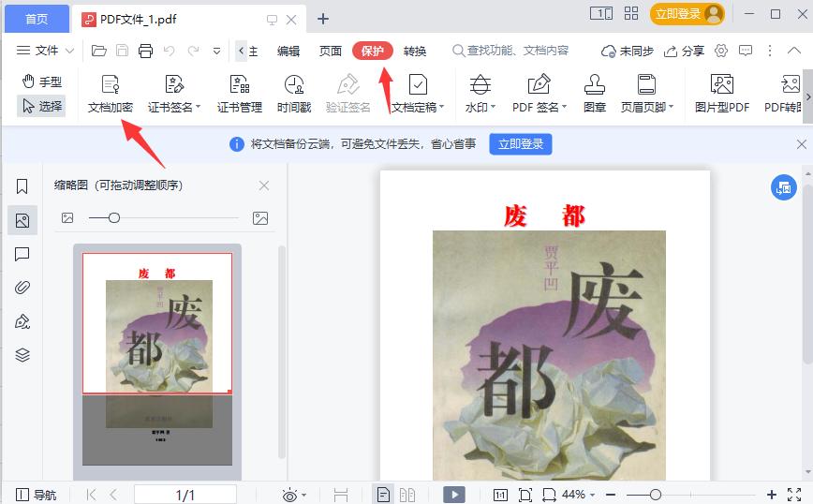Click 未同步 sync status

[627, 51]
